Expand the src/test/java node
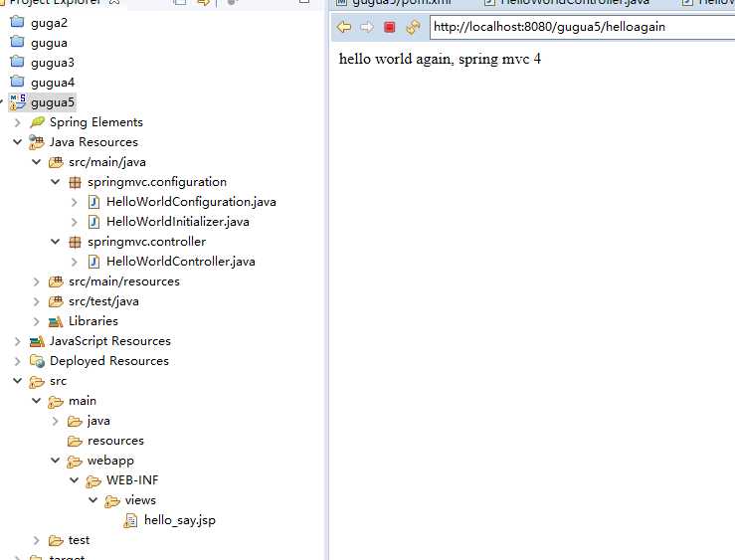 37,301
